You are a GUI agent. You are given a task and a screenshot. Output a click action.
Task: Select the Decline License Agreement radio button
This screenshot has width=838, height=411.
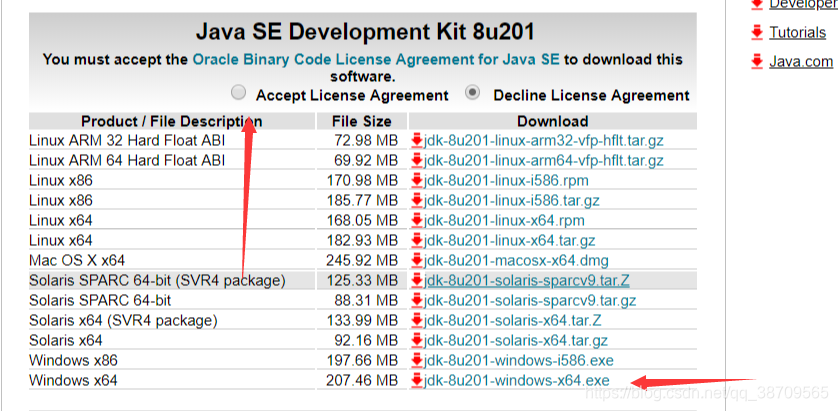(x=472, y=92)
